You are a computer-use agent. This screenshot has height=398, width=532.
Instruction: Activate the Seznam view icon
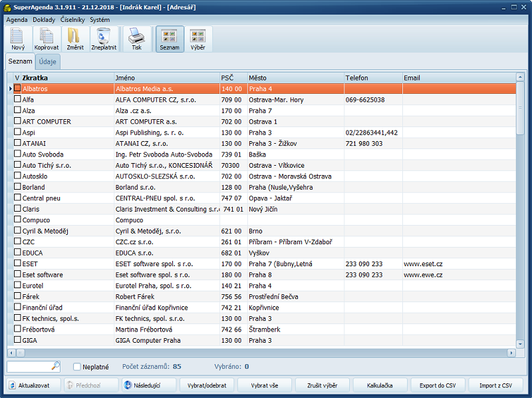point(170,39)
